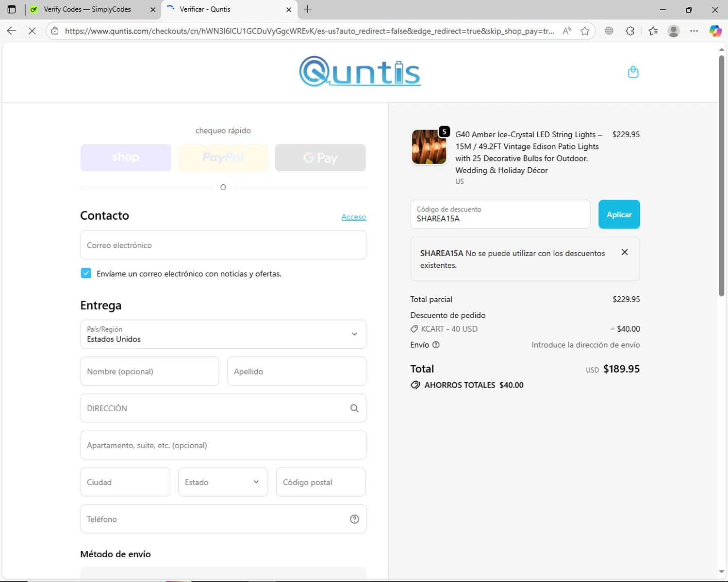728x582 pixels.
Task: View site information lock icon
Action: tap(55, 31)
